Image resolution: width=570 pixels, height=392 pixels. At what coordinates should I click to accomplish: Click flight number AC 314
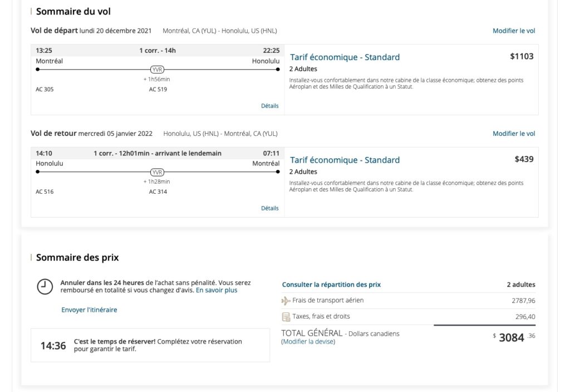tap(158, 192)
